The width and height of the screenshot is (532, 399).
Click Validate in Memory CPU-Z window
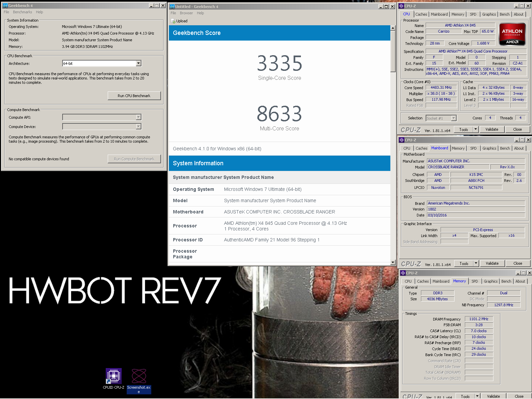click(493, 396)
